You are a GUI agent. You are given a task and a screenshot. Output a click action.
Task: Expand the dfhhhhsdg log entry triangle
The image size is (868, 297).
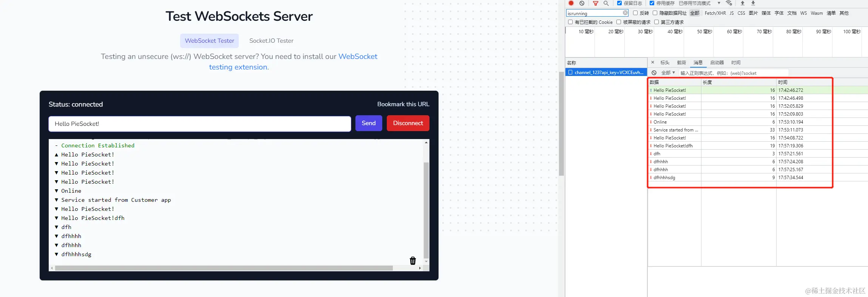coord(56,254)
